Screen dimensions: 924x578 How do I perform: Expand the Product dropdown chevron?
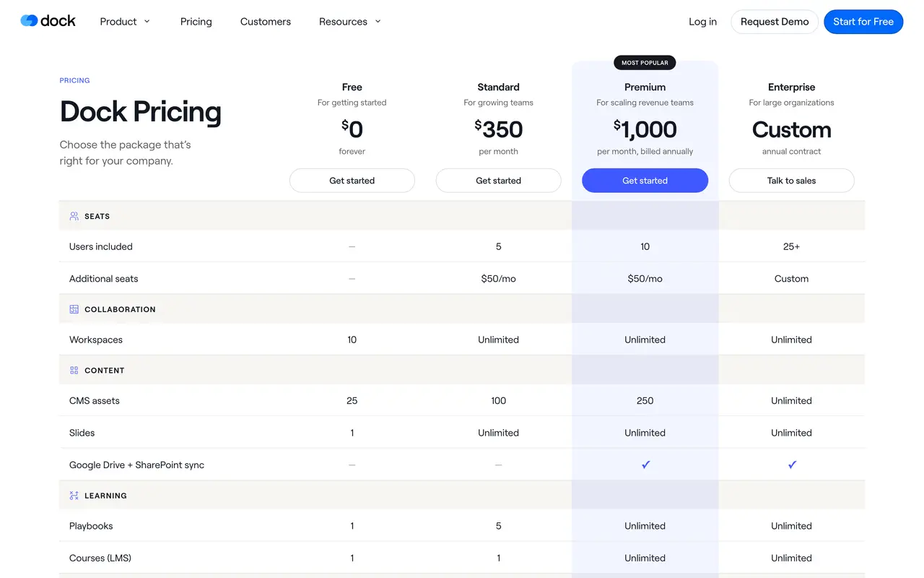[x=147, y=22]
